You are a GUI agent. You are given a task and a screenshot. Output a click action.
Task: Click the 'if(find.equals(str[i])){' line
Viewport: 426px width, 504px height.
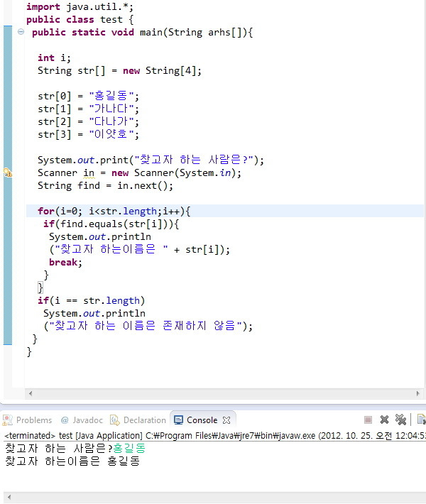point(111,224)
